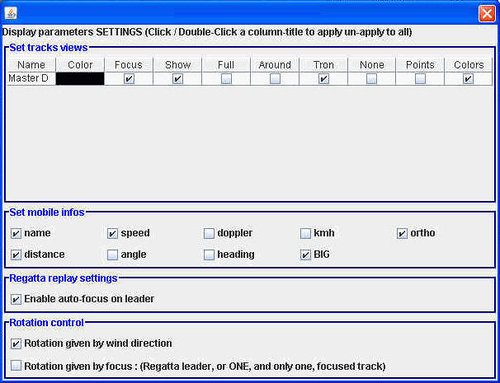The width and height of the screenshot is (500, 383).
Task: Enable the kmh checkbox
Action: click(305, 233)
